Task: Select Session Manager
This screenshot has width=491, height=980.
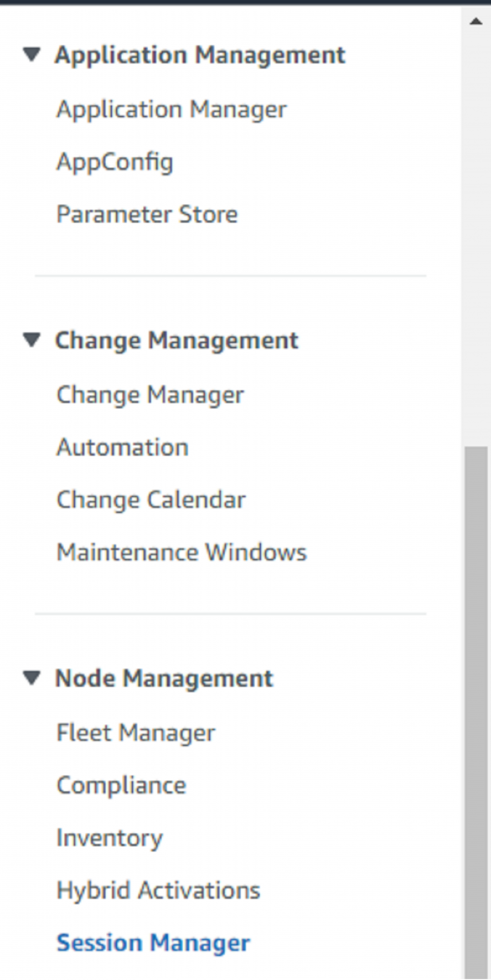Action: click(154, 941)
